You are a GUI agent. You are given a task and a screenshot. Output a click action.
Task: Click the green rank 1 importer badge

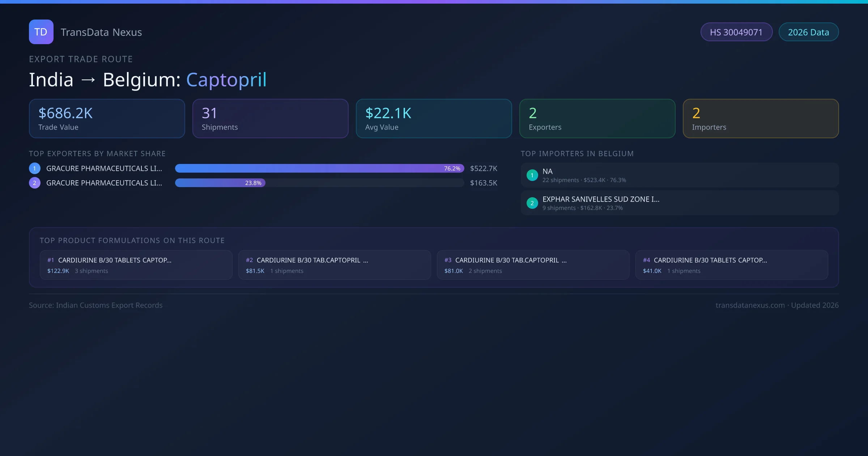[532, 175]
